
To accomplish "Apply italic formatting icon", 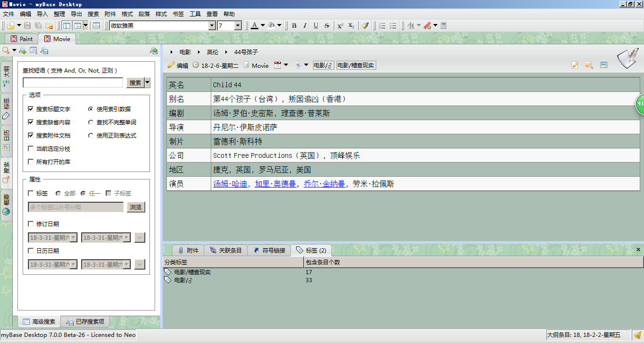I will 305,25.
